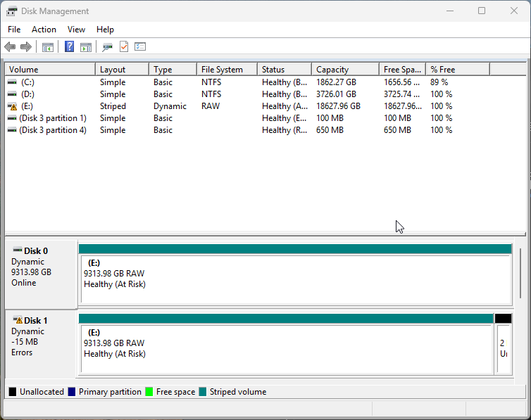Select the (E:) volume warning icon

[12, 106]
